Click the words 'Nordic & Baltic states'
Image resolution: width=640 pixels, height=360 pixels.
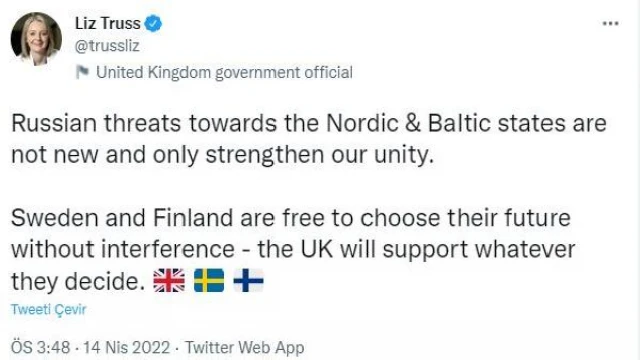[x=446, y=123]
